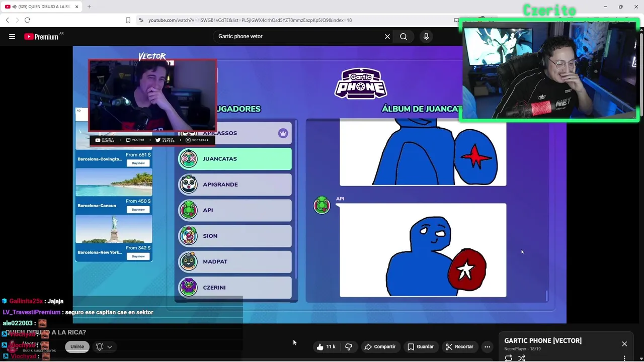Create a clip using Recortar
Viewport: 644px width, 362px height.
tap(459, 347)
